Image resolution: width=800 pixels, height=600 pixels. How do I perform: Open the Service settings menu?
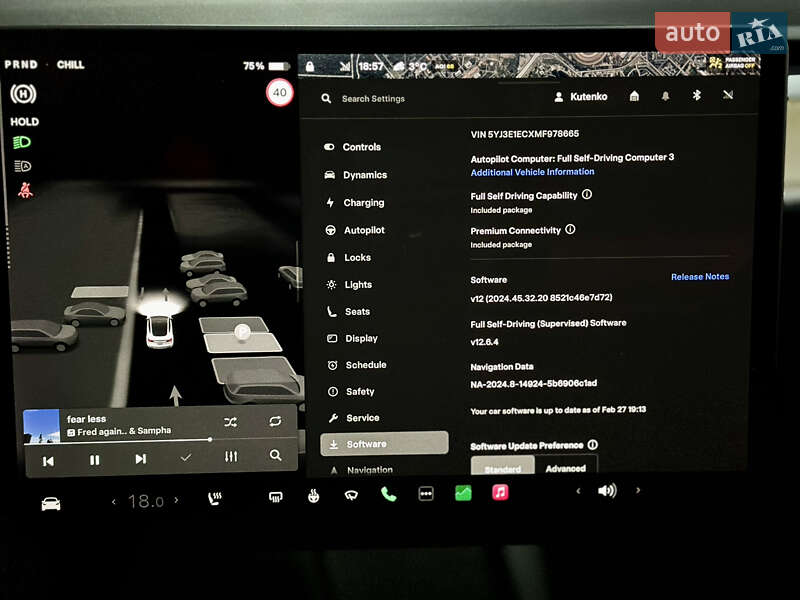(354, 418)
